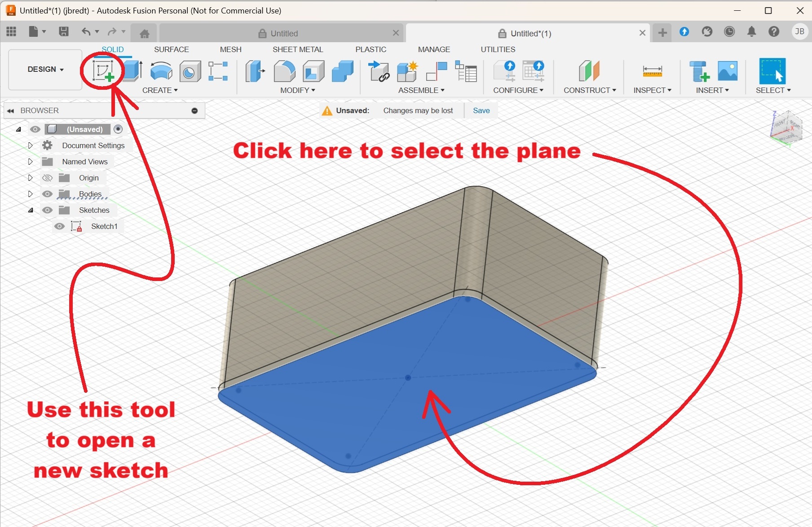Hide the Bodies folder visibility eye
Image resolution: width=812 pixels, height=527 pixels.
pos(47,194)
